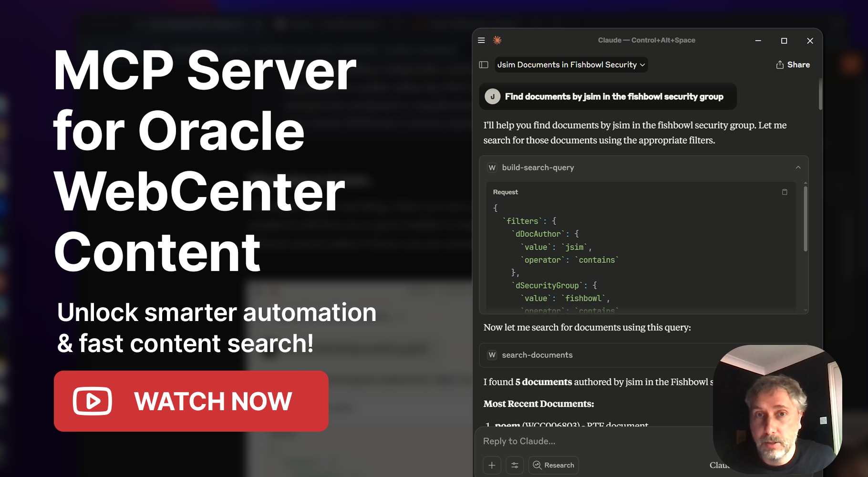Click the magnifier icon on the Research button
The image size is (868, 477).
coord(537,465)
